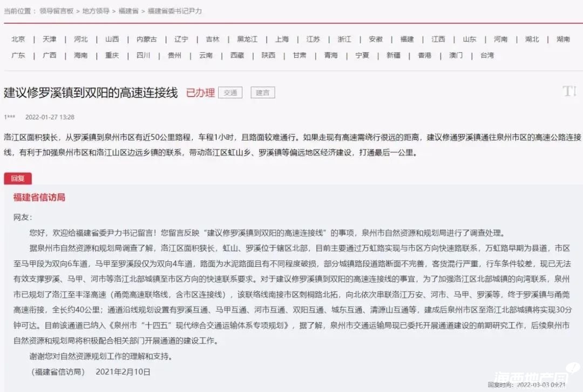
Task: Select 黑龙江 in the province navigation
Action: tap(247, 39)
